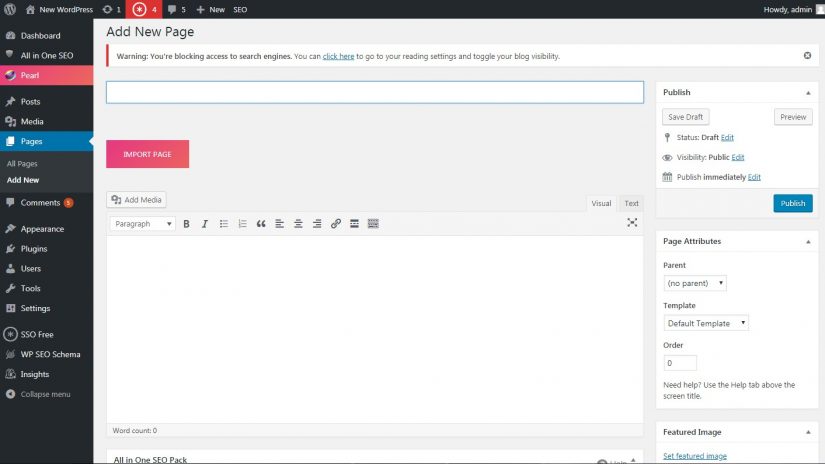Viewport: 825px width, 464px height.
Task: Switch to the Visual editor tab
Action: click(601, 203)
